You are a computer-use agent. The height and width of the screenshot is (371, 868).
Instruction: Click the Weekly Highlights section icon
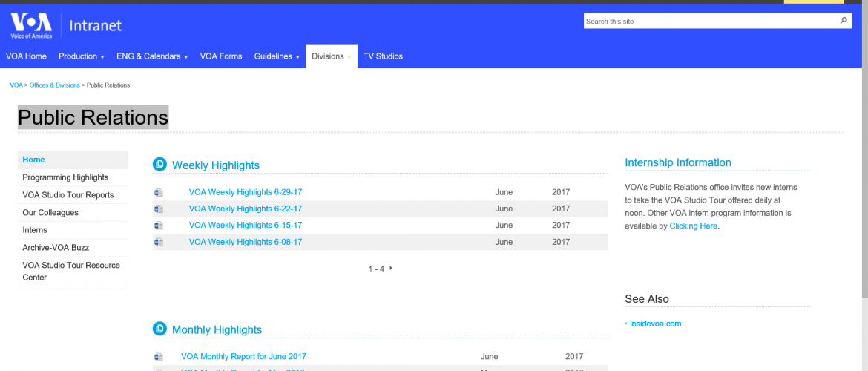click(160, 165)
